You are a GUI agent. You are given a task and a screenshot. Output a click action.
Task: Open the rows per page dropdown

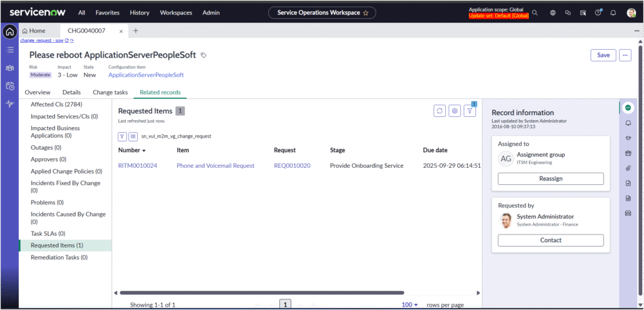coord(410,304)
